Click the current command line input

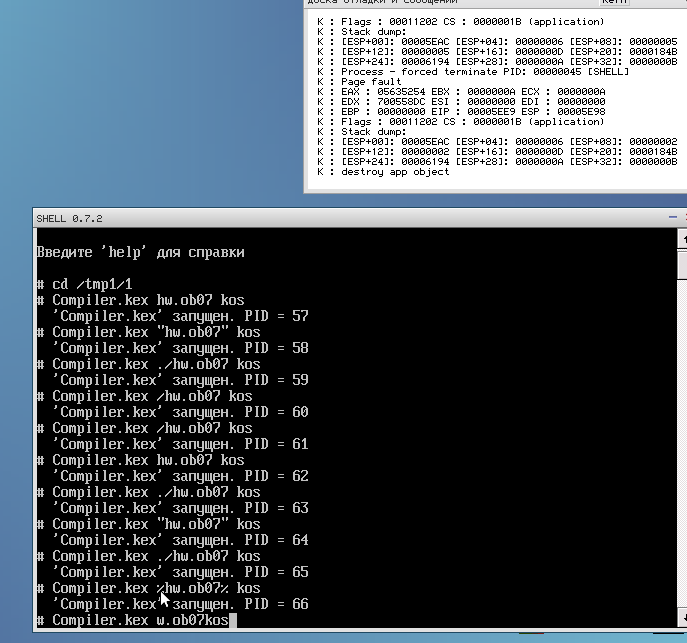point(140,621)
